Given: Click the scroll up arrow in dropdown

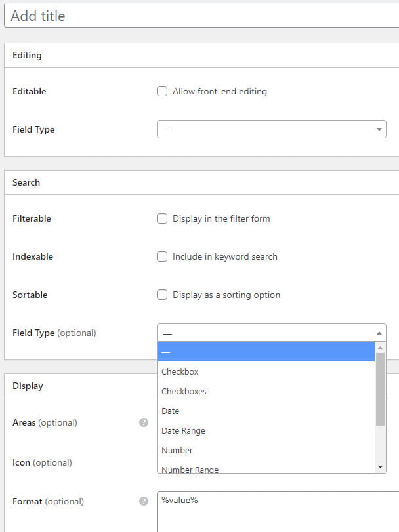Looking at the screenshot, I should click(380, 348).
